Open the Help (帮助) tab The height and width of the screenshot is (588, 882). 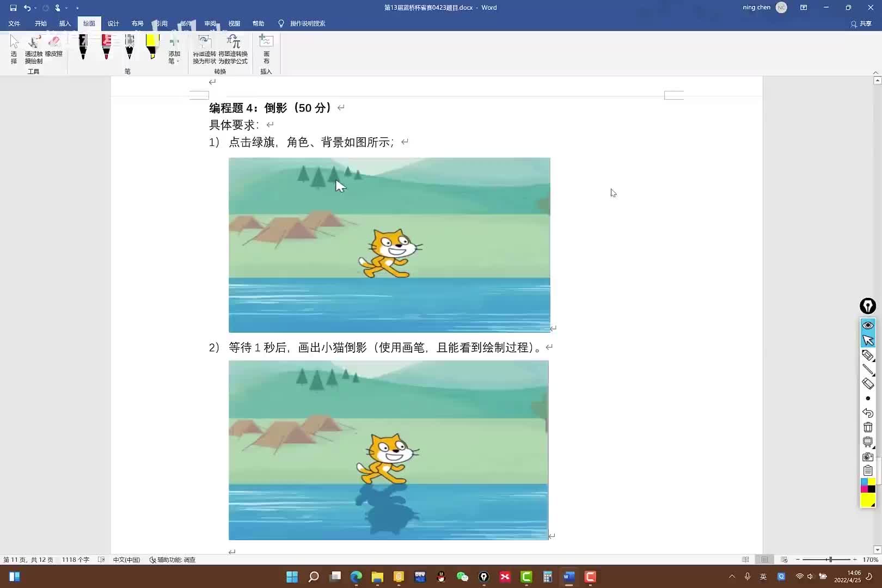click(x=258, y=23)
